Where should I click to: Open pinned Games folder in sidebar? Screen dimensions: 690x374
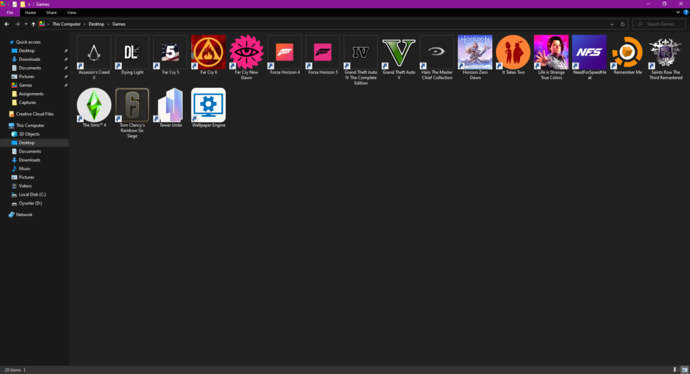pos(25,85)
